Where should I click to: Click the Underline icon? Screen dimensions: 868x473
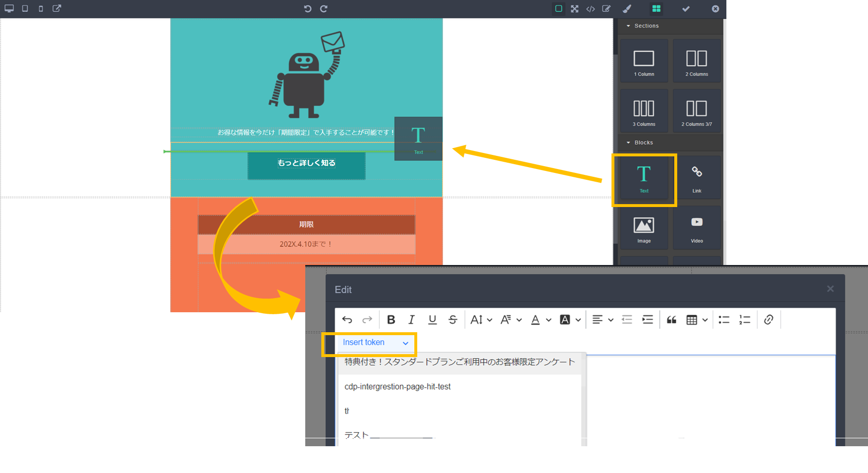(x=432, y=320)
